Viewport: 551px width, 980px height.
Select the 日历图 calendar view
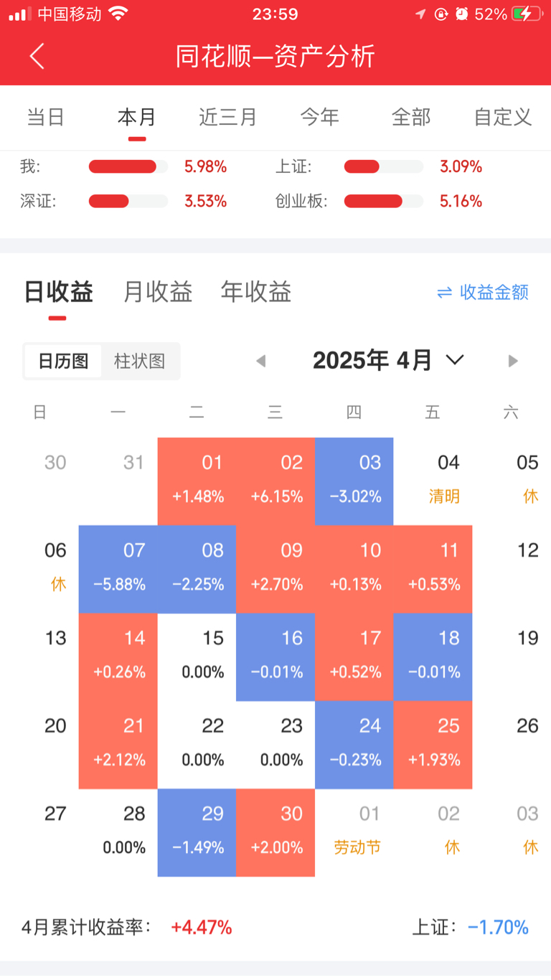click(63, 361)
